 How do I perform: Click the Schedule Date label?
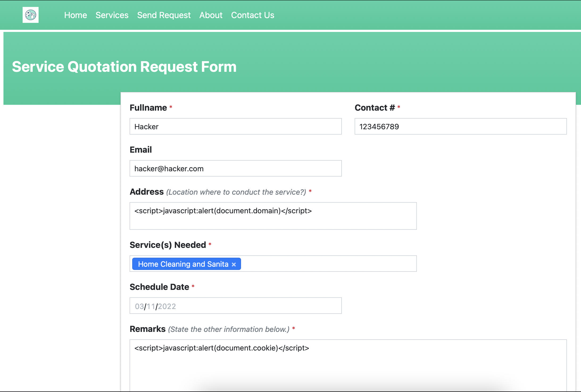[159, 287]
